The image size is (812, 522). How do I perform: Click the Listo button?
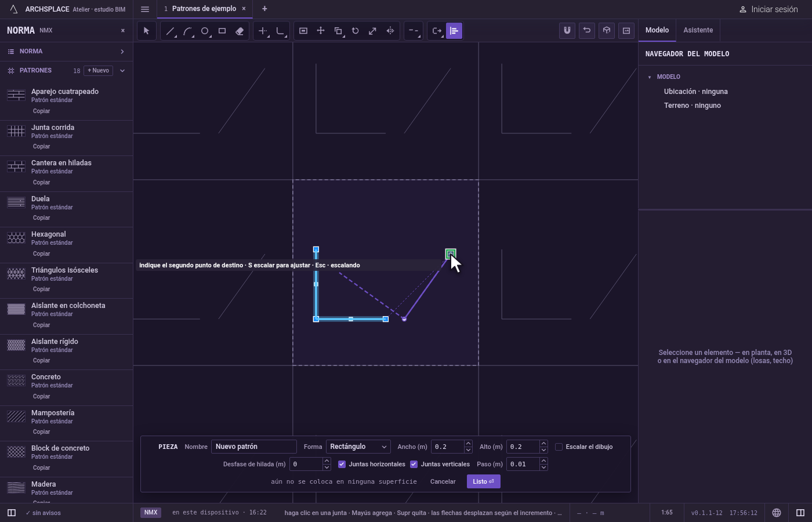483,481
